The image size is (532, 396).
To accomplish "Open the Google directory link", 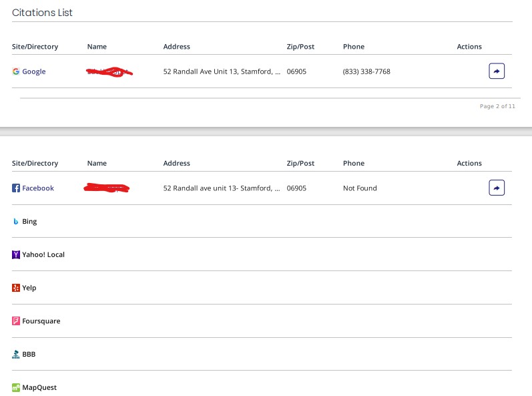I will pyautogui.click(x=34, y=71).
